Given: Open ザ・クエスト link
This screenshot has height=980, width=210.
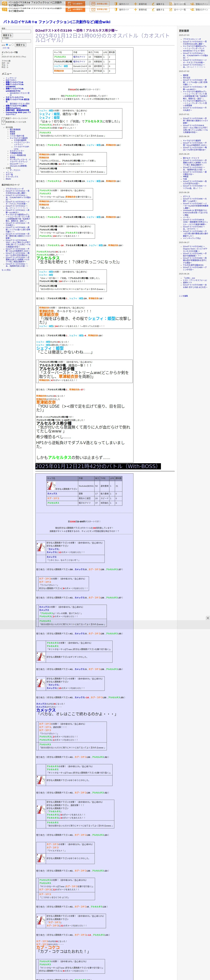Looking at the screenshot, I should [15, 170].
